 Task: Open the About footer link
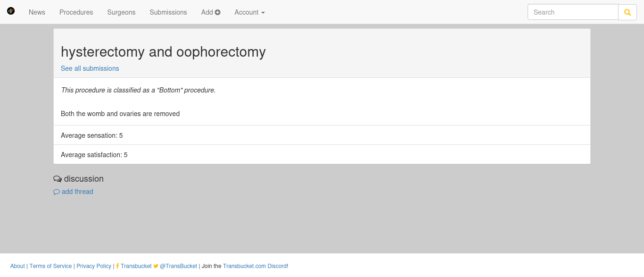coord(17,266)
